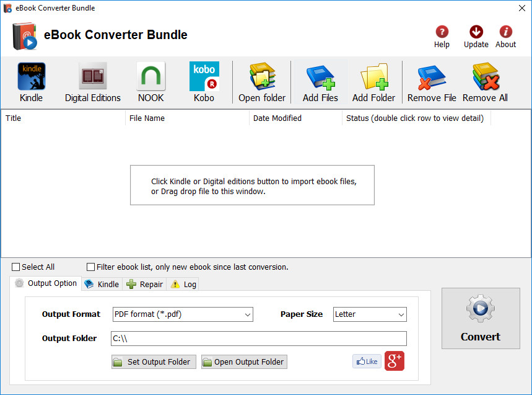Viewport: 532px width, 395px height.
Task: Click into the Output Folder path field
Action: tap(258, 339)
